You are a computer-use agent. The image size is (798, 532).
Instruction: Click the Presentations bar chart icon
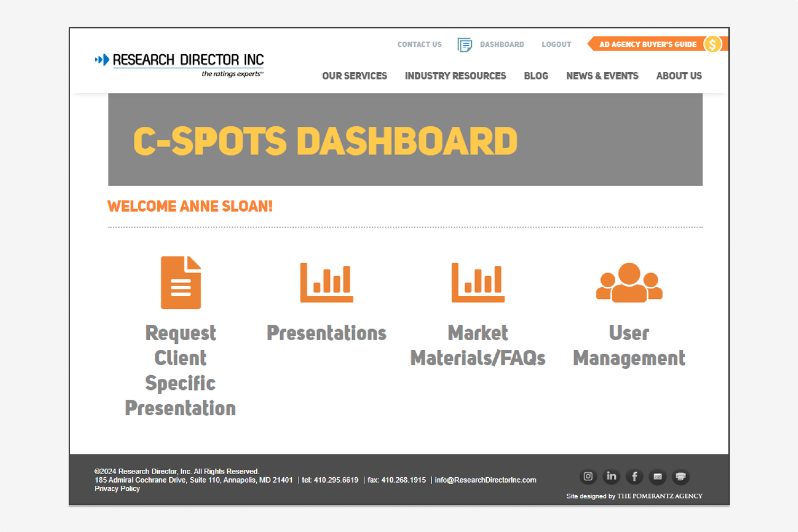point(327,282)
